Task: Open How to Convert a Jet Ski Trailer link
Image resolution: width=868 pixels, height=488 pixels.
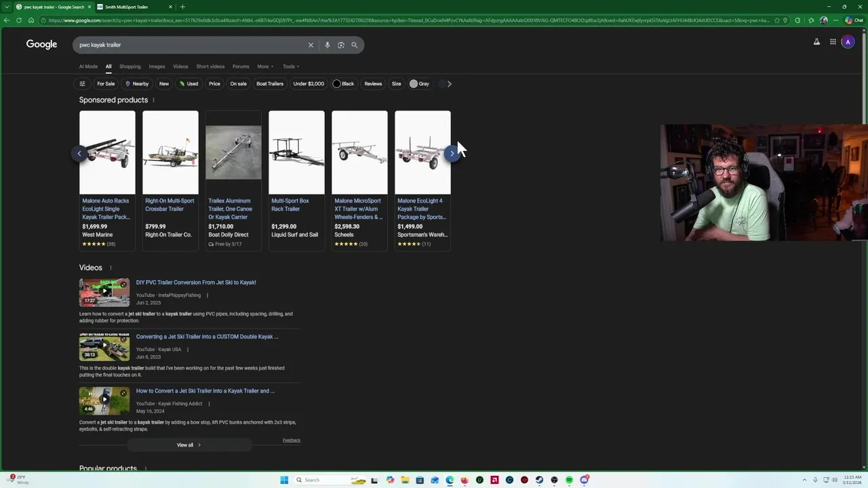Action: (205, 391)
